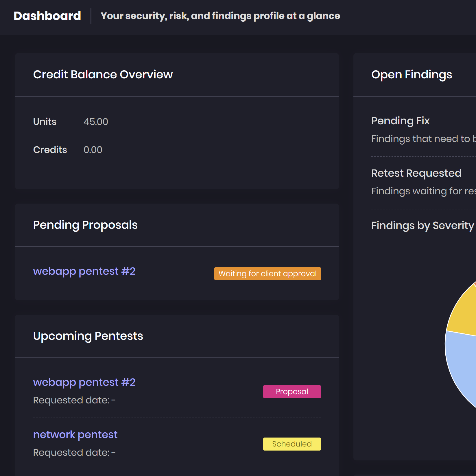Click the Pending Proposals heading

point(85,225)
